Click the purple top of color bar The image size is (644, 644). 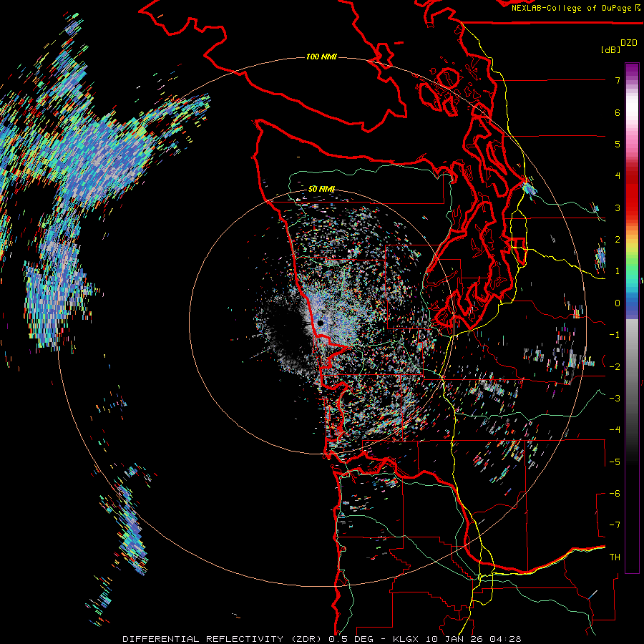pyautogui.click(x=632, y=70)
